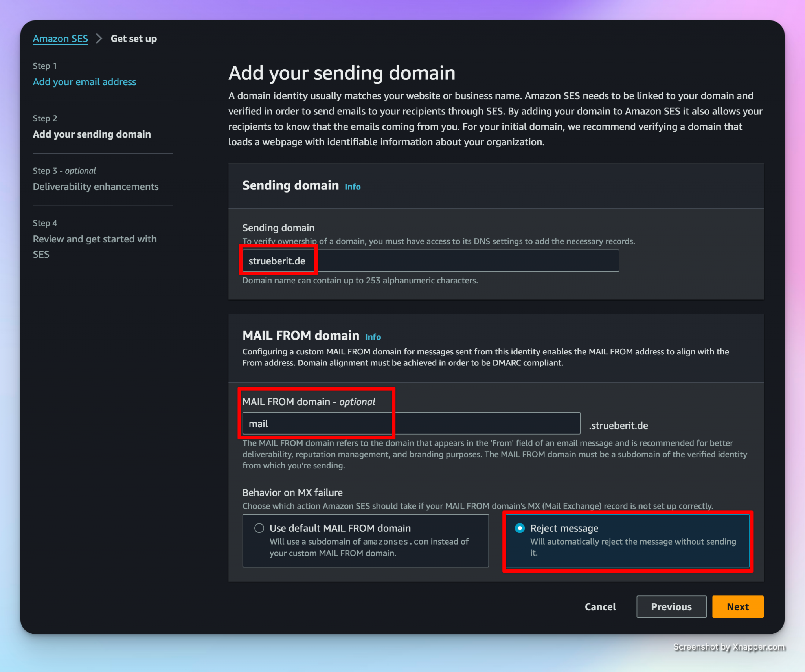Screen dimensions: 805x672
Task: Click the Previous button
Action: (x=671, y=607)
